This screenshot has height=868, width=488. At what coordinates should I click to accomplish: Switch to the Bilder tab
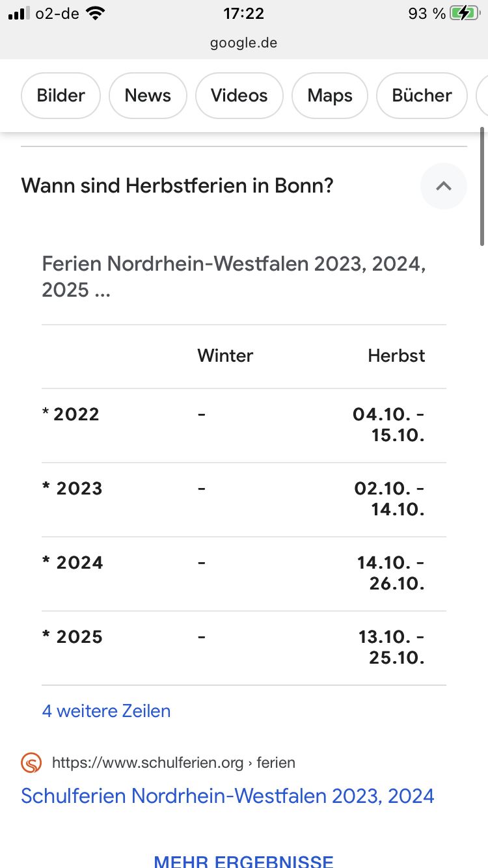(61, 96)
